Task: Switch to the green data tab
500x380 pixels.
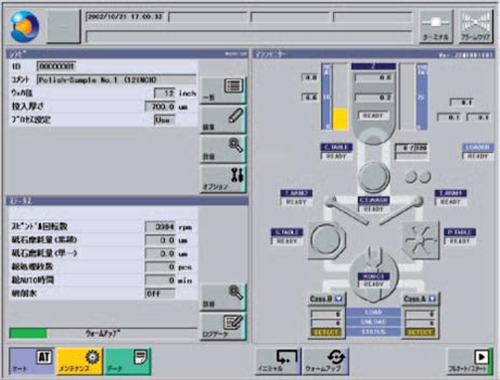Action: tap(128, 361)
